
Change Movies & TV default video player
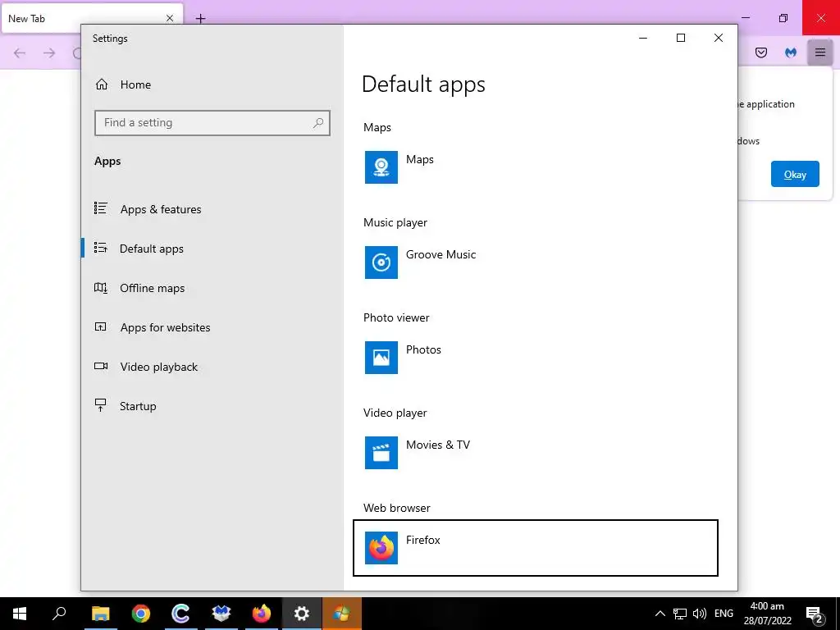[535, 453]
